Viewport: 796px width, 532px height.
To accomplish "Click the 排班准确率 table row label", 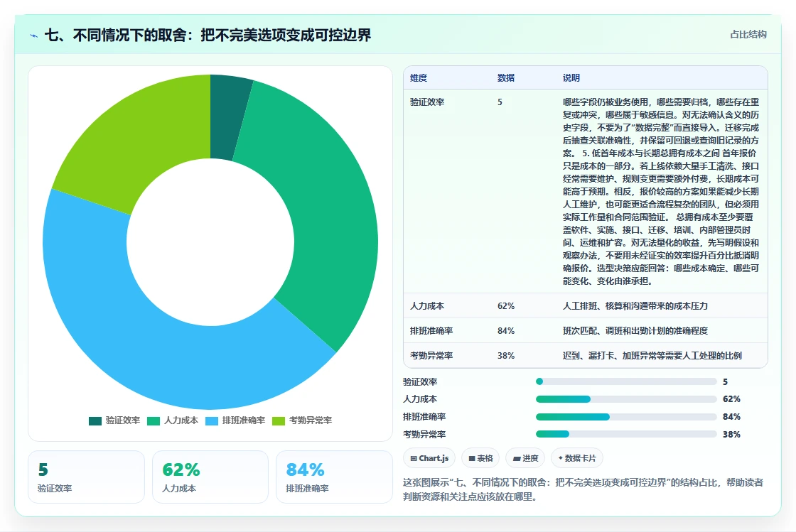I will 431,331.
